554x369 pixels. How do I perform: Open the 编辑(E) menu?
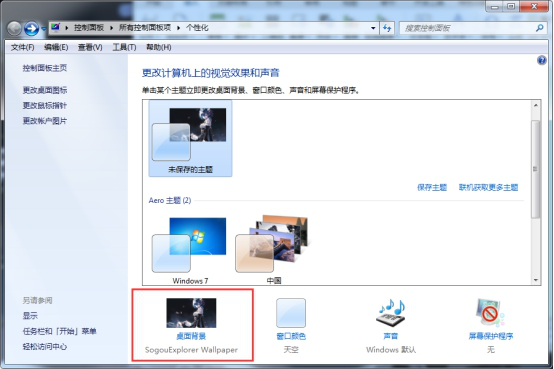[x=56, y=47]
